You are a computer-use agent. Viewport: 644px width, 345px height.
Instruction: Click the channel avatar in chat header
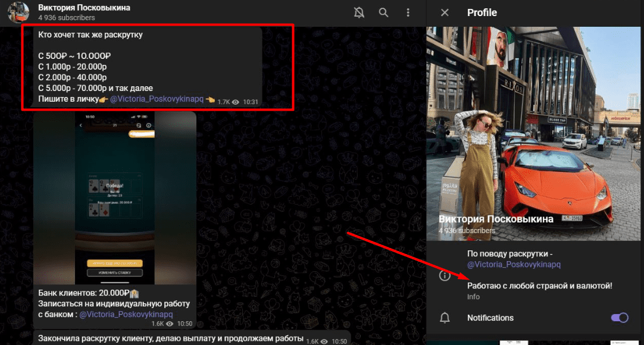coord(18,12)
